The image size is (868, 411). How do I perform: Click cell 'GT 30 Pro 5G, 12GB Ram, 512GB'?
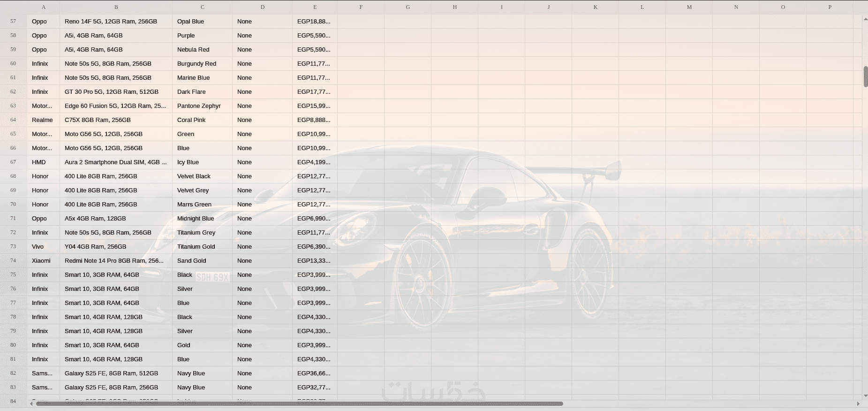click(x=116, y=91)
